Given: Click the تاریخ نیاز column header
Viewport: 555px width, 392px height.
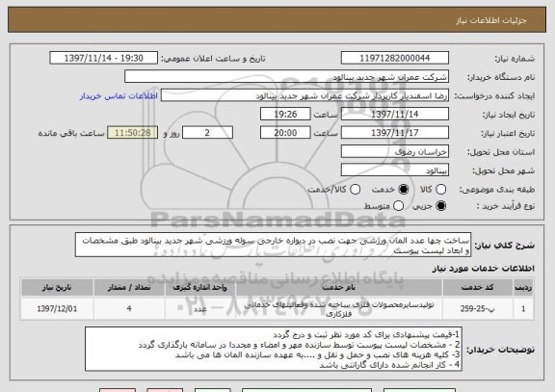Looking at the screenshot, I should click(x=57, y=287).
